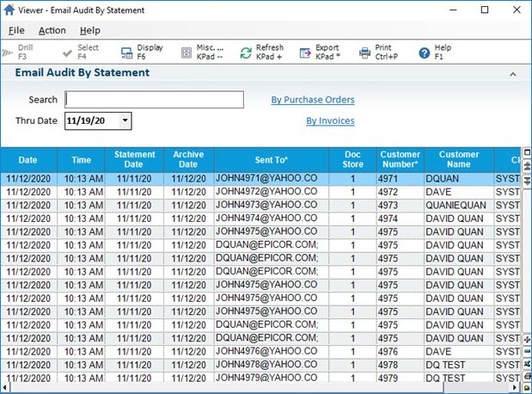Click the Viewer app icon in title bar

pos(9,10)
